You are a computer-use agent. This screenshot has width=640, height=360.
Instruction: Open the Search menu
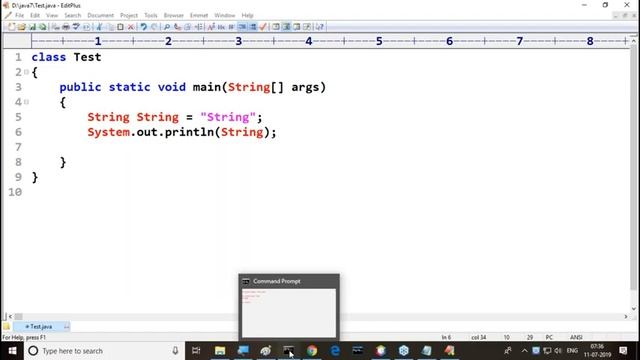point(73,16)
